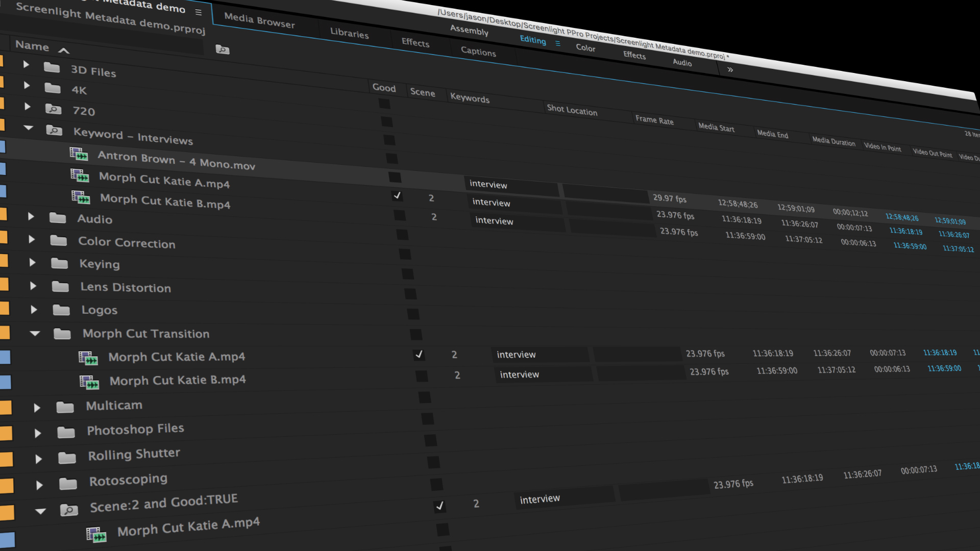Select the Photoshop Files folder icon
This screenshot has height=551, width=980.
coord(66,433)
